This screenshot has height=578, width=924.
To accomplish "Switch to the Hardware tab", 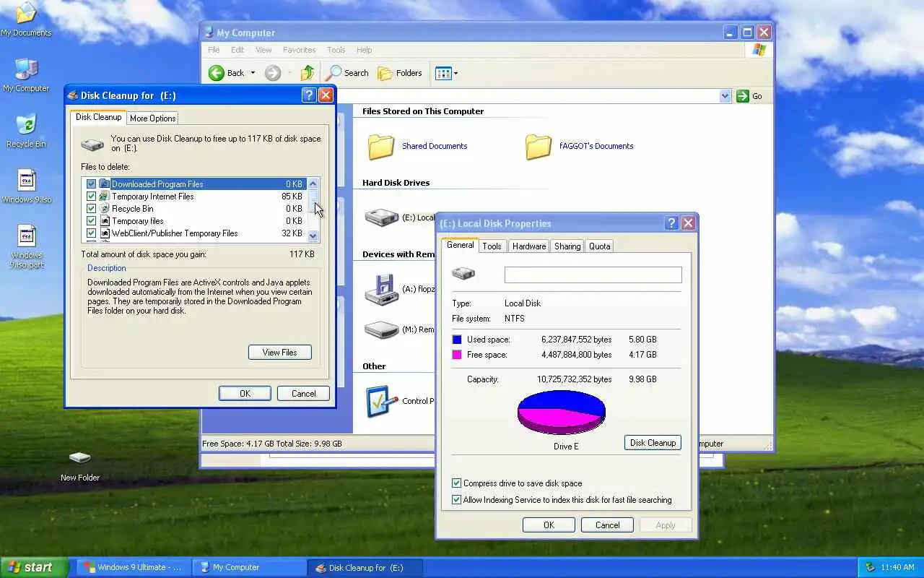I will 528,246.
